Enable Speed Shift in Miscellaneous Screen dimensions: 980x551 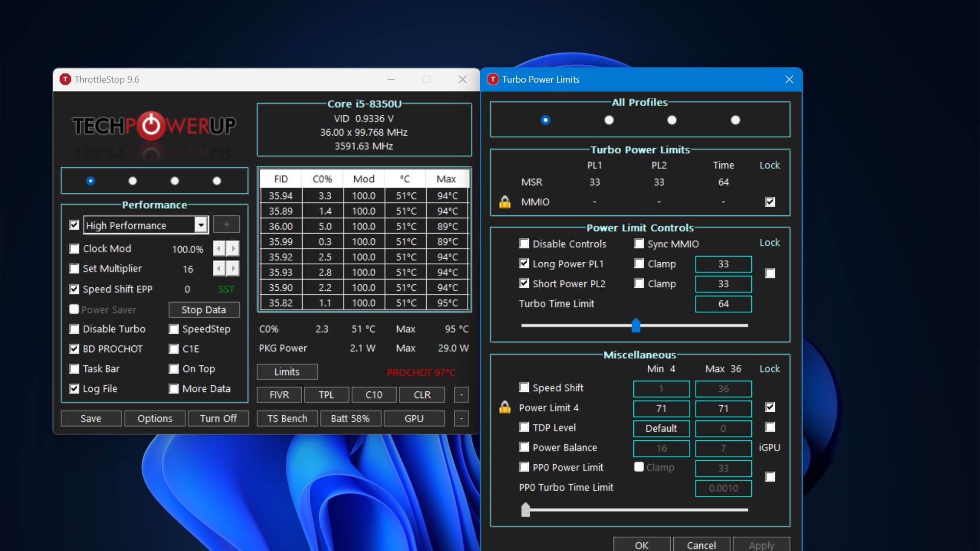pyautogui.click(x=524, y=387)
